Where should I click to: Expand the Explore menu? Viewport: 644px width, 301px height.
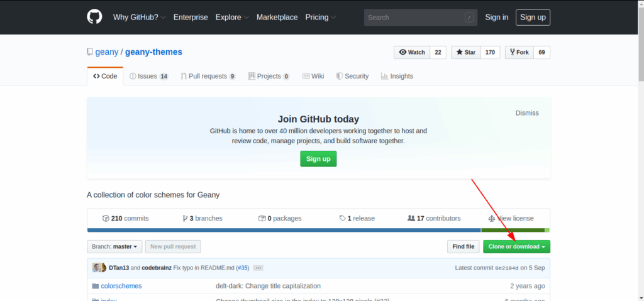point(232,17)
